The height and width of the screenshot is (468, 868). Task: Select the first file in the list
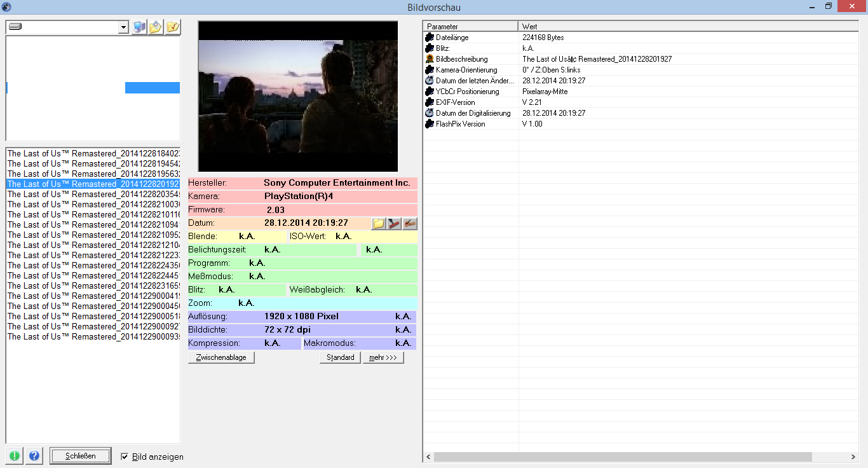pyautogui.click(x=93, y=153)
